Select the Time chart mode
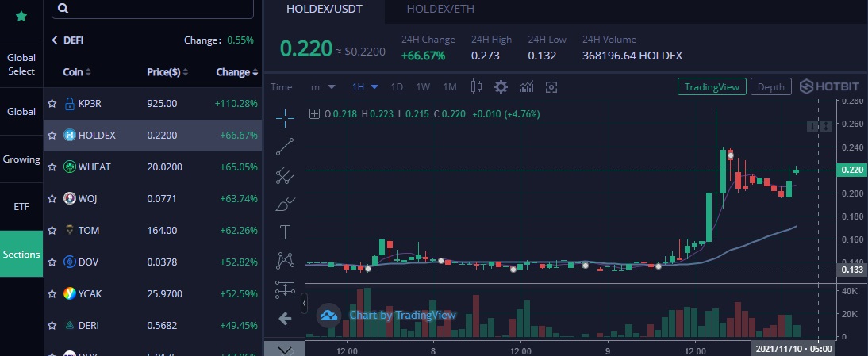The height and width of the screenshot is (356, 868). [x=281, y=86]
